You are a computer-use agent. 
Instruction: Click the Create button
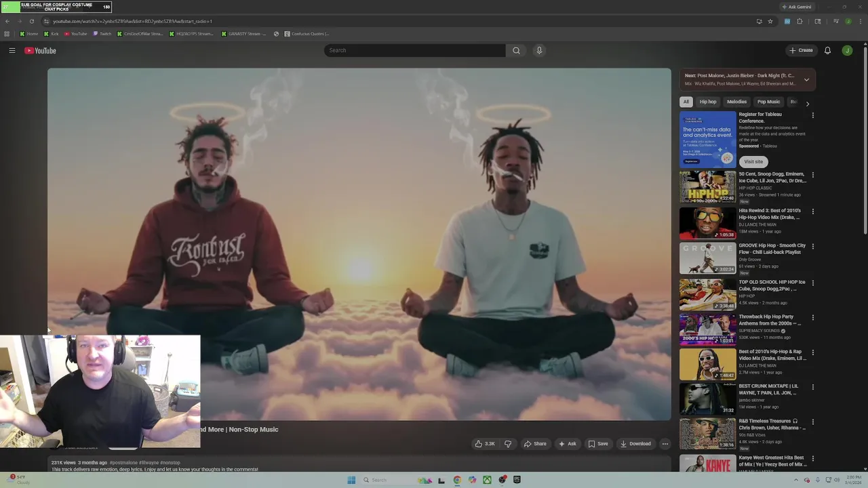pos(801,50)
